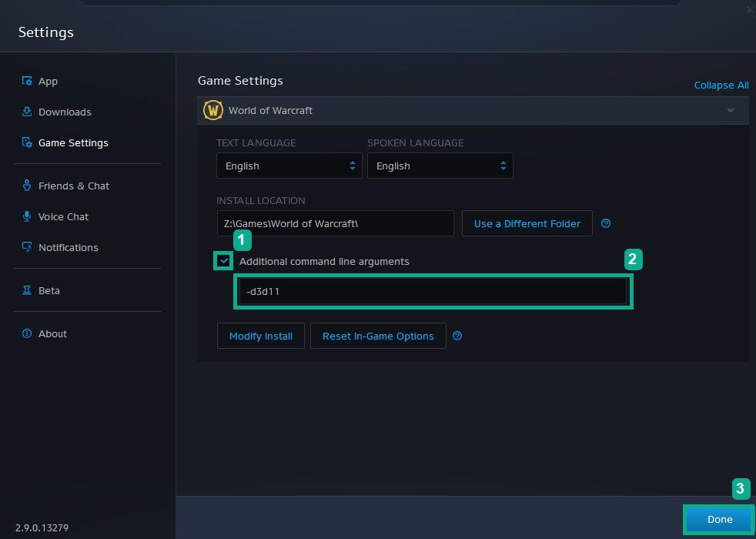Go to Friends & Chat settings
Image resolution: width=756 pixels, height=539 pixels.
pyautogui.click(x=74, y=186)
